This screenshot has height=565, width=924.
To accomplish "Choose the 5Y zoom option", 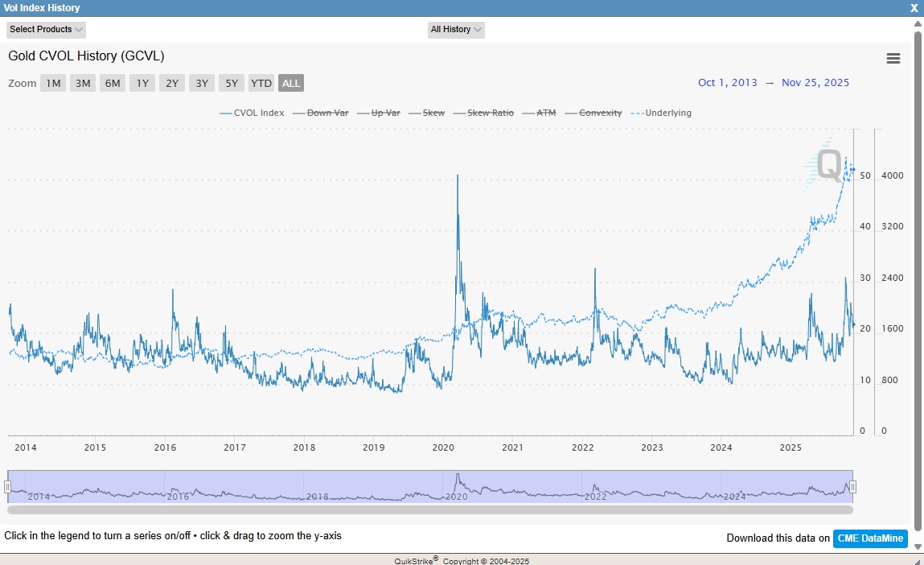I will point(232,83).
